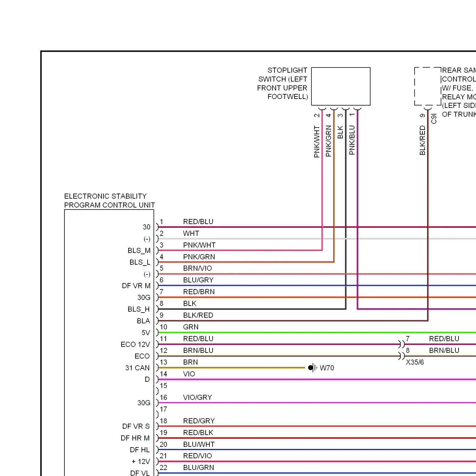Select terminal label 30 beside pin 1

[146, 227]
